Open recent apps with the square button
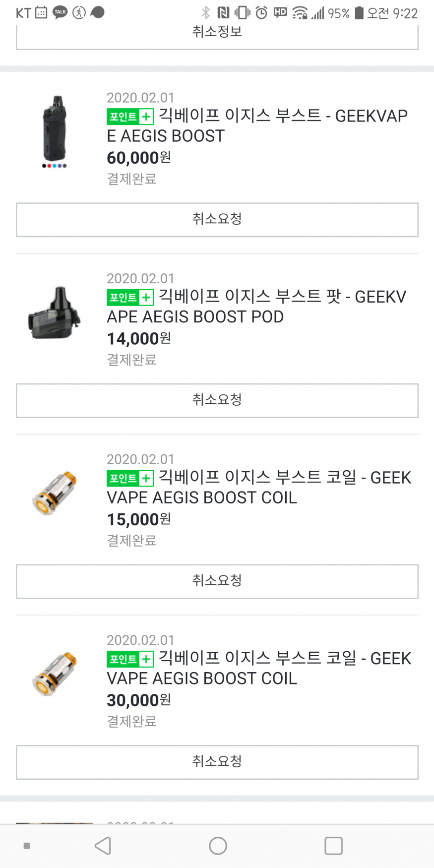This screenshot has height=868, width=434. tap(333, 846)
